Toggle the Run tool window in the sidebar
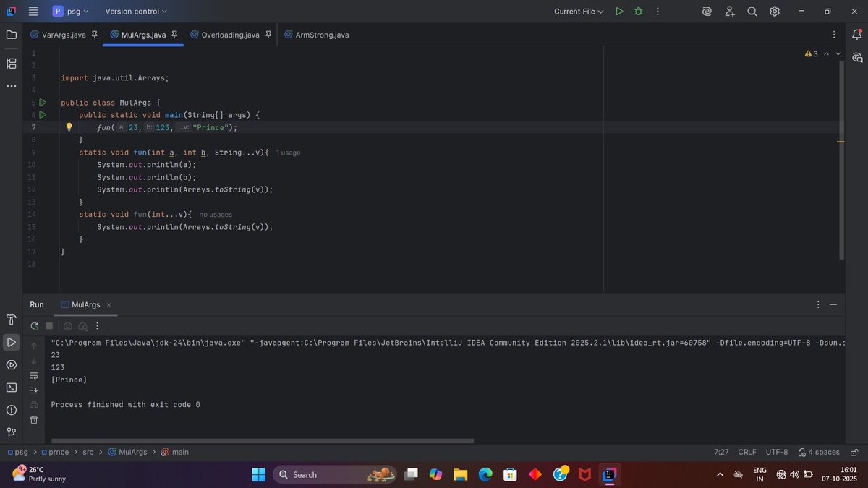Screen dimensions: 868x488 (11, 342)
